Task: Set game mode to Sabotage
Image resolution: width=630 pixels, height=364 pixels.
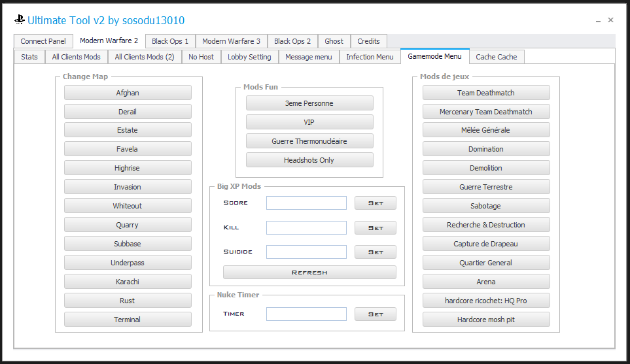Action: pos(486,205)
